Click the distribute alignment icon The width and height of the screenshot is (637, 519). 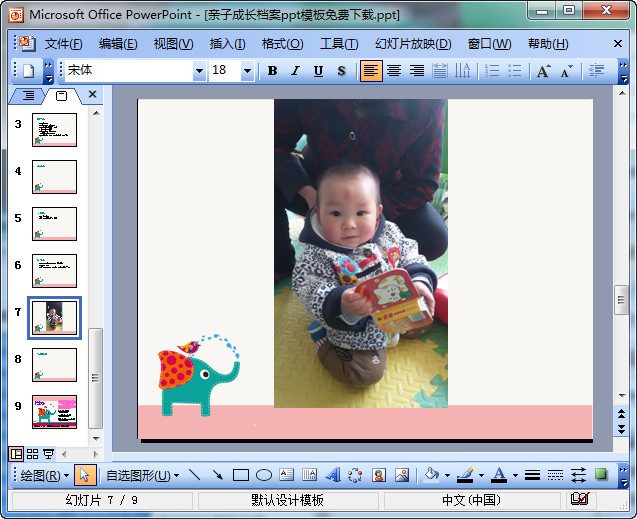[x=440, y=71]
